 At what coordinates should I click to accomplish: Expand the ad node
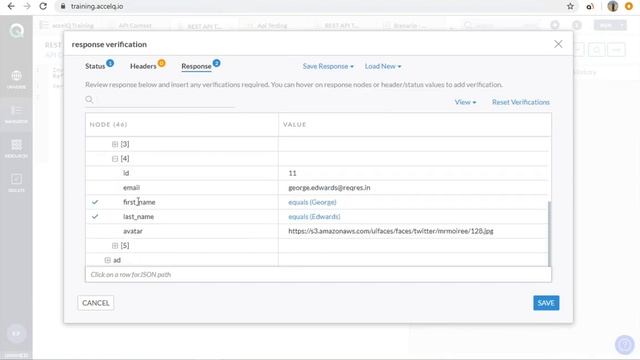(x=107, y=260)
